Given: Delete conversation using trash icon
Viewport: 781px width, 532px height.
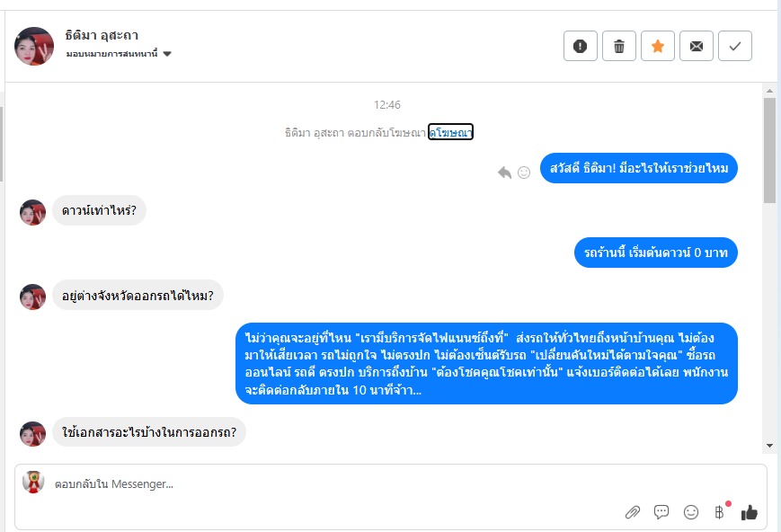Looking at the screenshot, I should [618, 47].
